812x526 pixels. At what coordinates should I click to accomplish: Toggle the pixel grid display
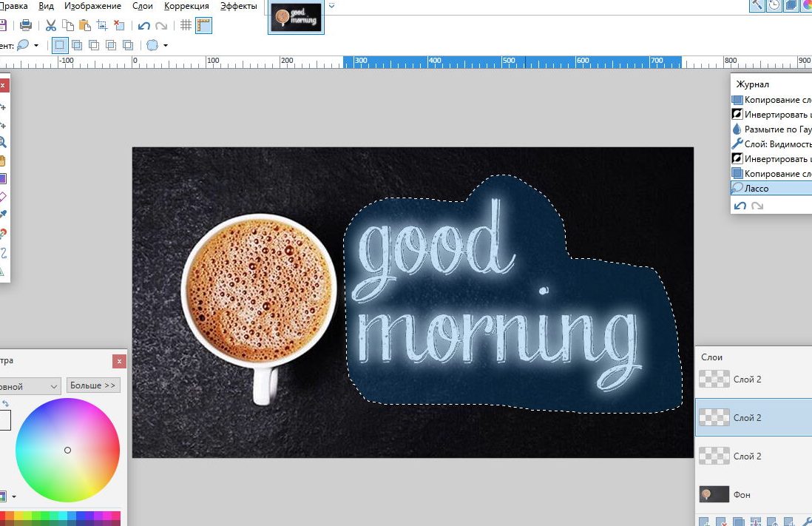pos(186,25)
